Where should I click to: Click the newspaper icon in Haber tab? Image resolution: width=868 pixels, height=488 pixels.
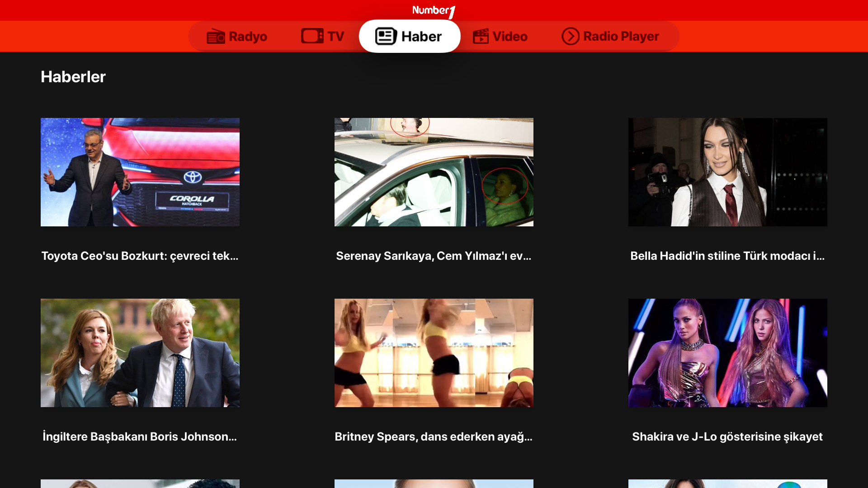click(386, 36)
